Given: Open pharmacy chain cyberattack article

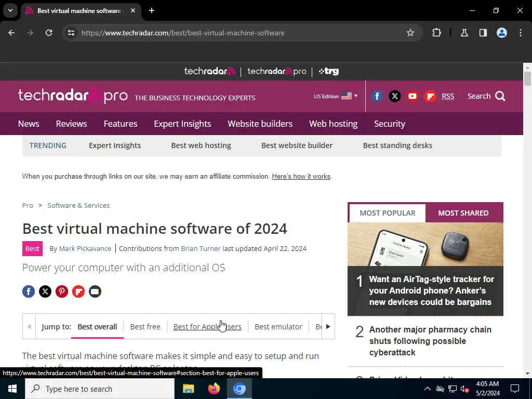Looking at the screenshot, I should coord(430,341).
